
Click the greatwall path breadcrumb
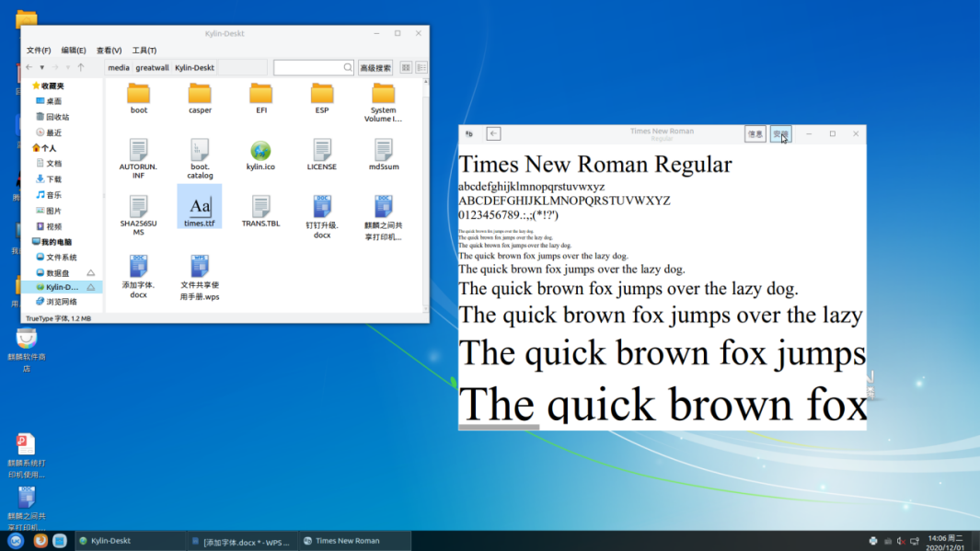pyautogui.click(x=153, y=68)
